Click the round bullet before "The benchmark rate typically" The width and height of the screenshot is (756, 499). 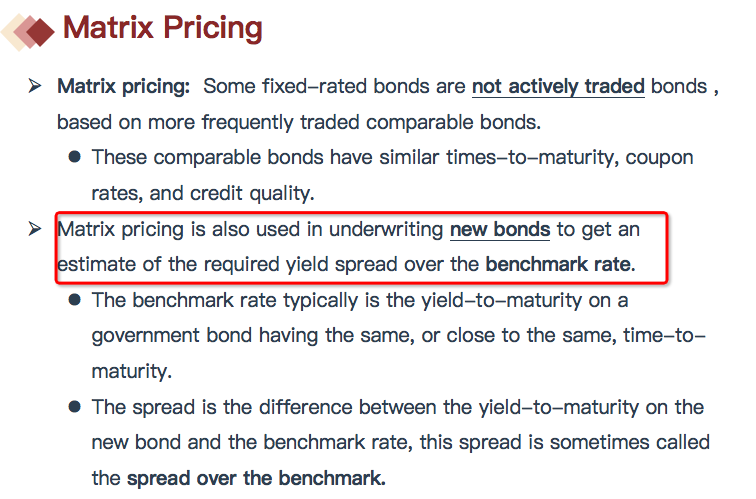[x=75, y=301]
